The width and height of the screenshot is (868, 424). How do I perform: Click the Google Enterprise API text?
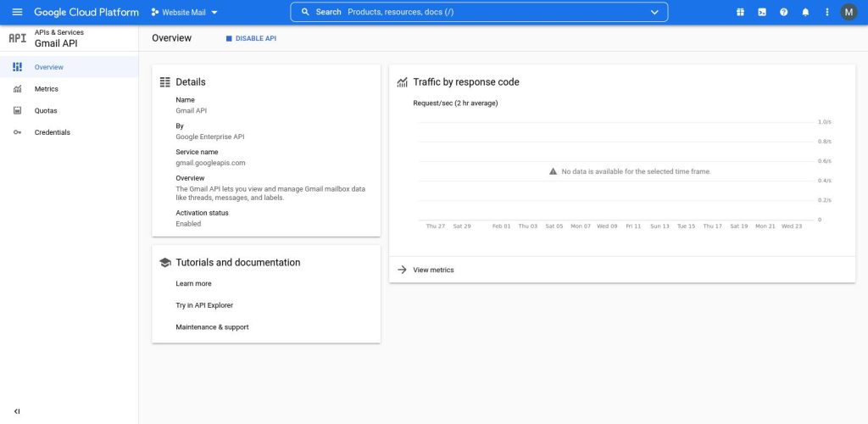210,137
